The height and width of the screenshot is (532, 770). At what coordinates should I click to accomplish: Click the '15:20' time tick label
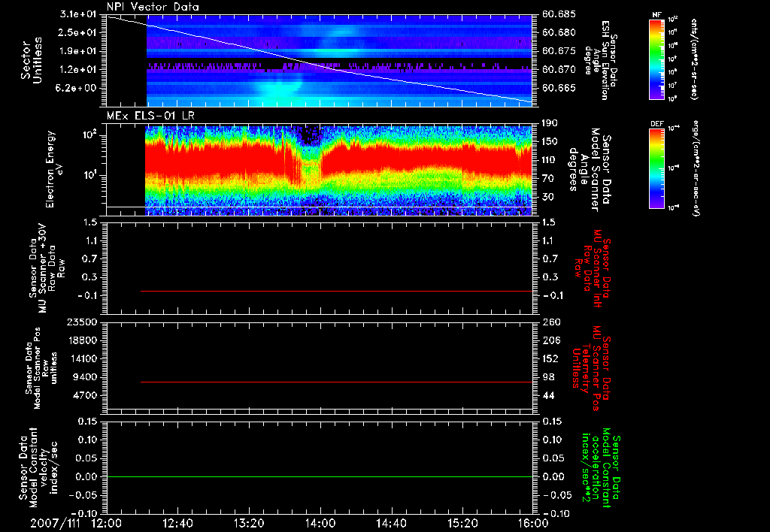point(462,523)
